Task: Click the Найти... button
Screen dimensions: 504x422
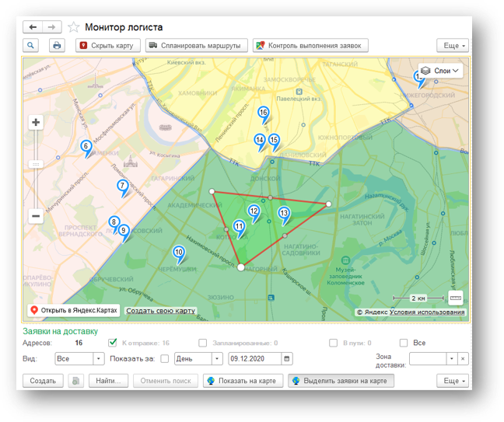Action: [108, 381]
